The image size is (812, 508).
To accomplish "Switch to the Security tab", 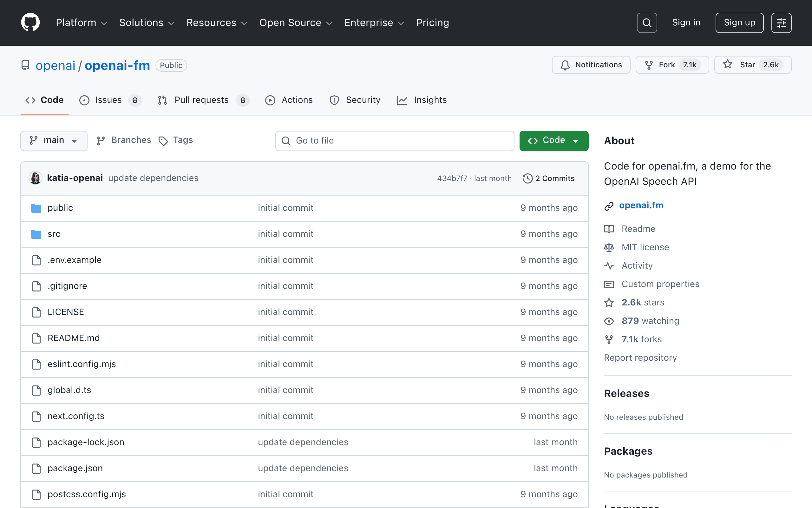I will tap(355, 100).
